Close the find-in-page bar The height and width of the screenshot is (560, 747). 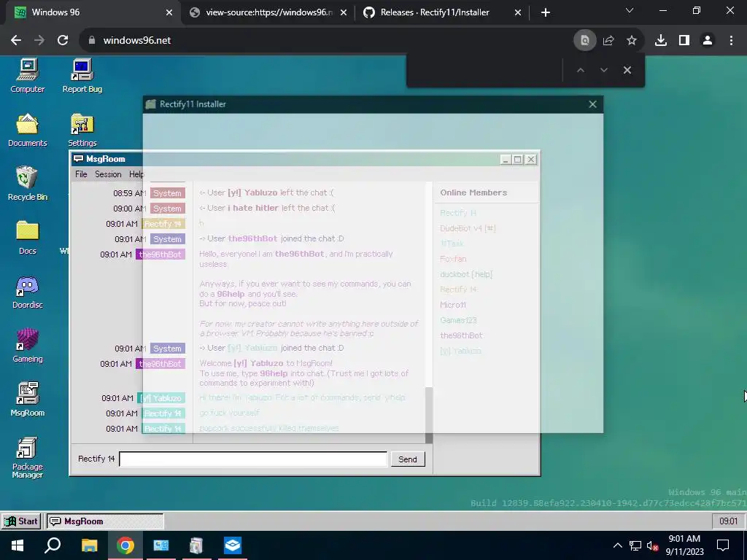[x=627, y=70]
